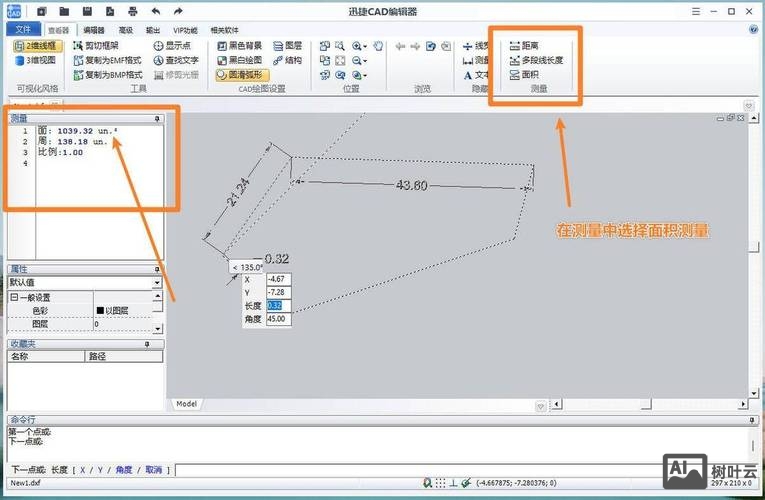Toggle 圆滑弧形 smooth arcs
Image resolution: width=765 pixels, height=500 pixels.
[x=242, y=75]
